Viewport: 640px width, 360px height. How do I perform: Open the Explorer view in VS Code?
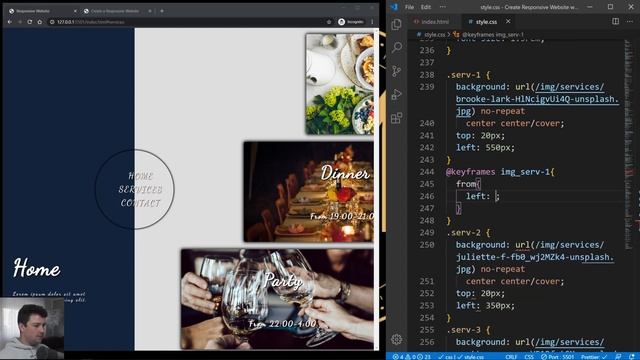(396, 24)
